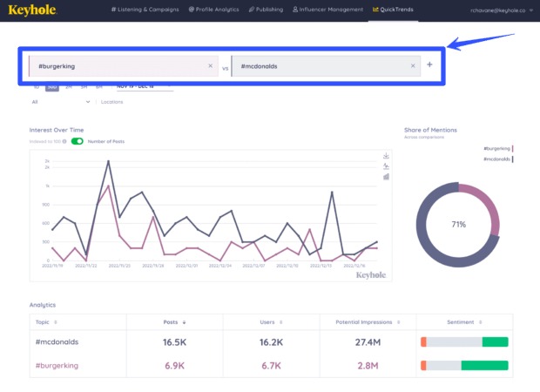
Task: Toggle #mcdonalds legend in Share of Mentions
Action: coord(496,159)
